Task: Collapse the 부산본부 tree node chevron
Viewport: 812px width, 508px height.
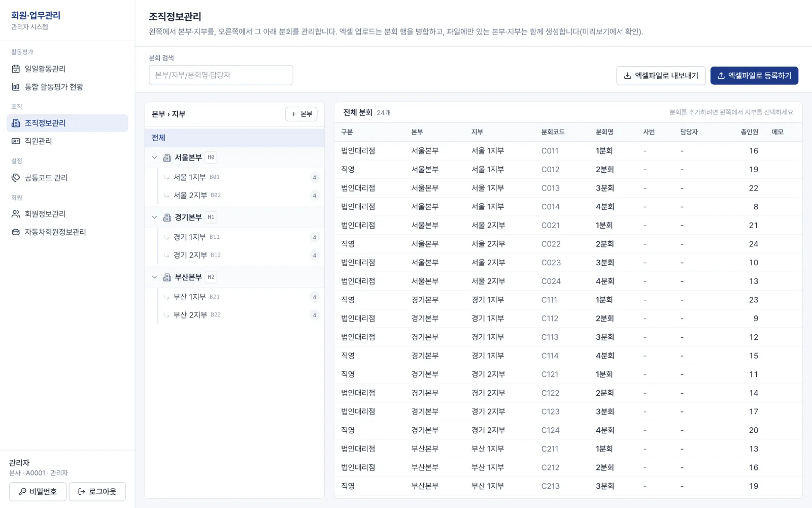Action: (154, 277)
